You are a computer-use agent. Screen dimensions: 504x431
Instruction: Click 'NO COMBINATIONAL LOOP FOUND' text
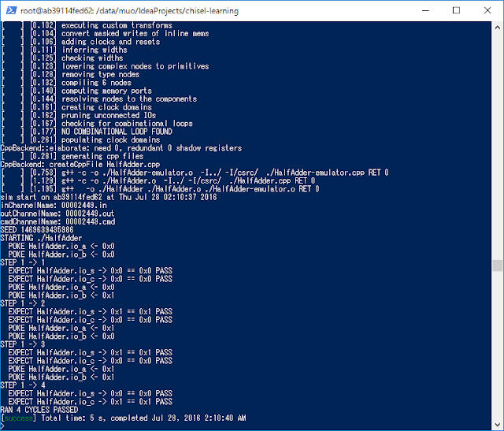[117, 132]
